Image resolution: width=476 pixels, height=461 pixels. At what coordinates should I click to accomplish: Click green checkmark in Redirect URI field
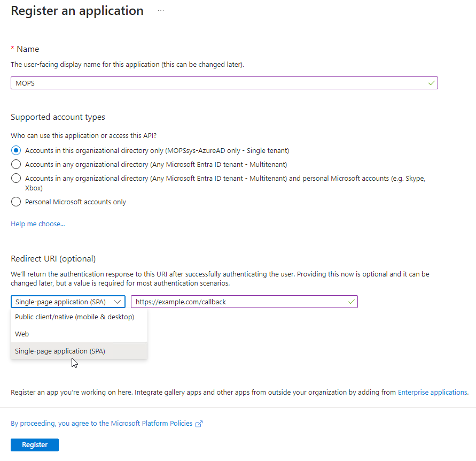(351, 302)
